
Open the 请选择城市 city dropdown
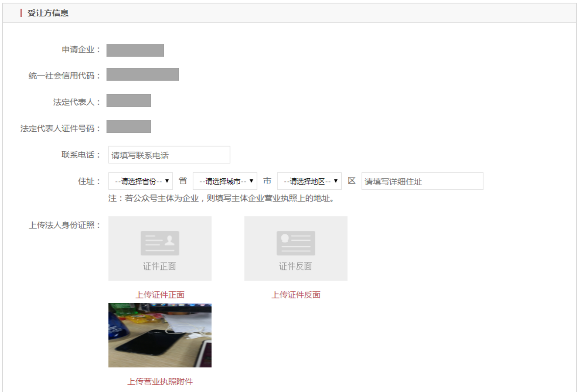pos(225,181)
